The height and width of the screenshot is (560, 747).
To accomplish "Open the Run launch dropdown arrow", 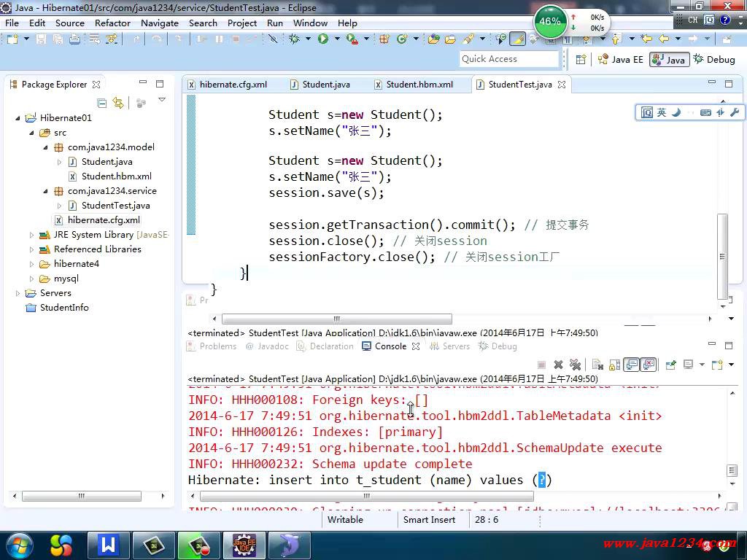I will (x=337, y=39).
